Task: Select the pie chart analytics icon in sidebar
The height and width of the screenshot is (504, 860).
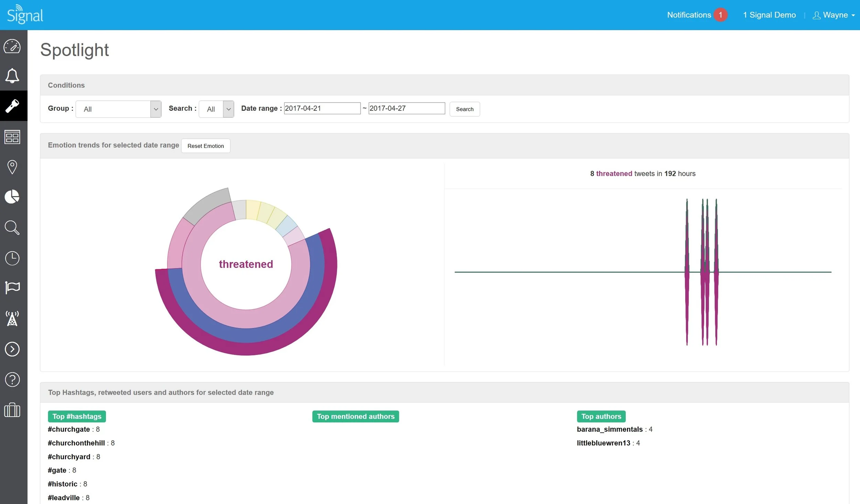Action: (12, 197)
